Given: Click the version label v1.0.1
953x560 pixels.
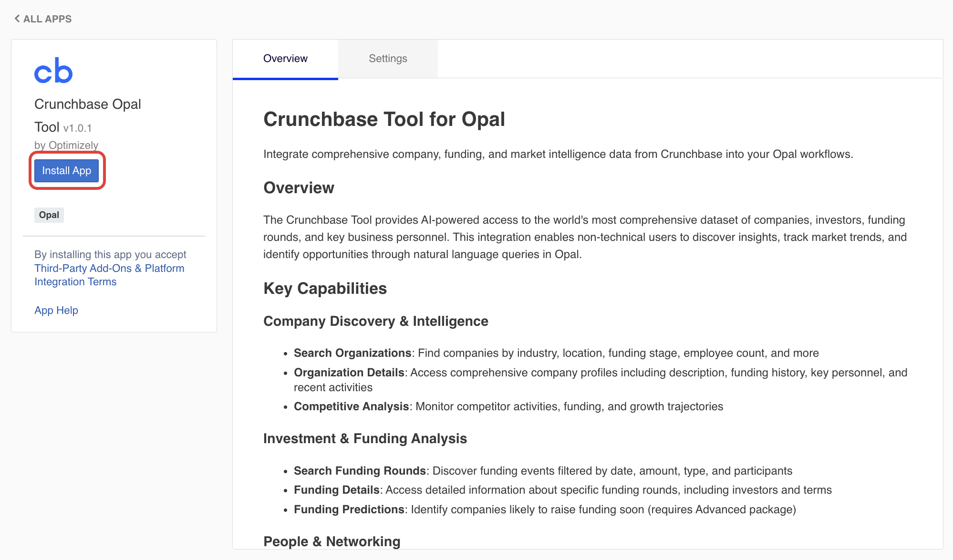Looking at the screenshot, I should coord(78,128).
